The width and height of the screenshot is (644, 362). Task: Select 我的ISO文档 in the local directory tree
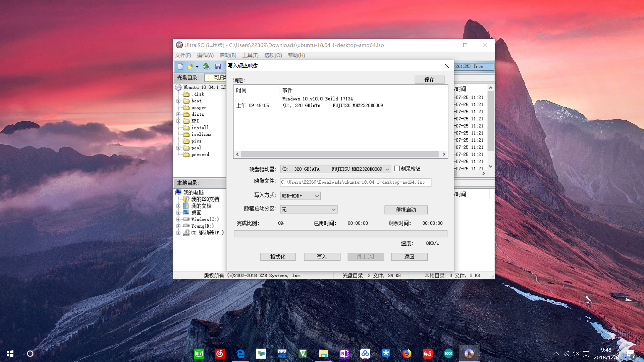point(205,199)
